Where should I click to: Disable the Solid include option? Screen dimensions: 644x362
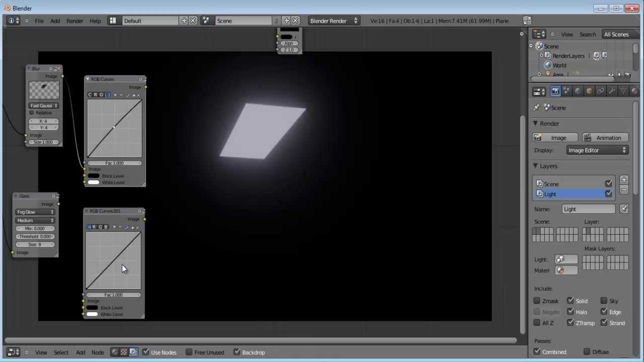tap(571, 301)
